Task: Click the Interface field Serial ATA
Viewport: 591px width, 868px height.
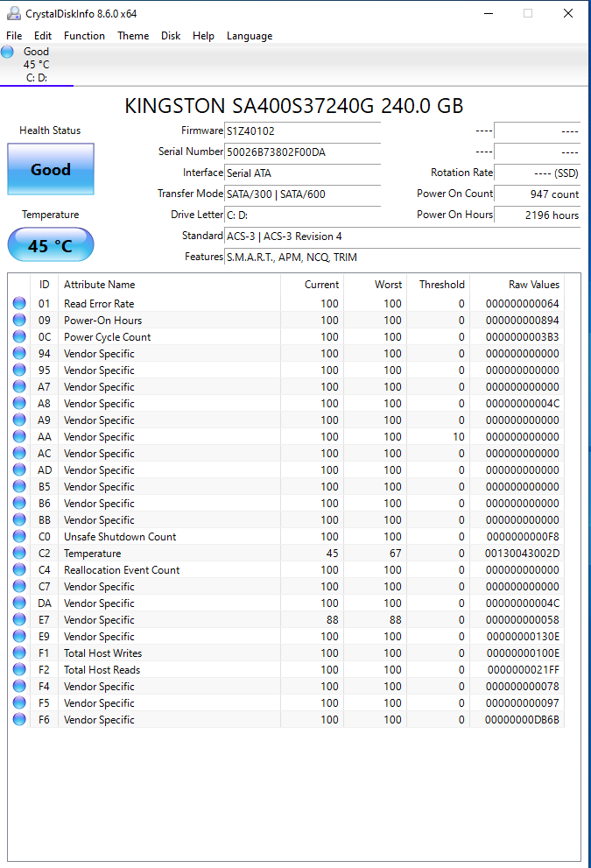Action: coord(303,173)
